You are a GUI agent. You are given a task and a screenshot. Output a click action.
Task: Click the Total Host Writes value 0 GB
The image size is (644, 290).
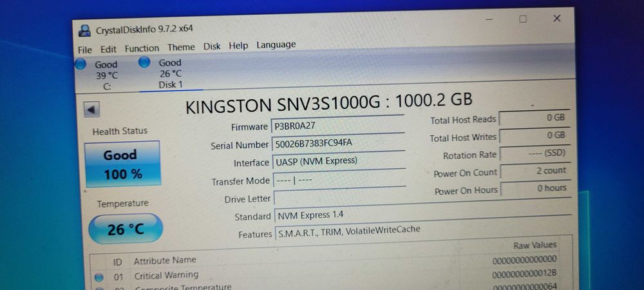[535, 136]
